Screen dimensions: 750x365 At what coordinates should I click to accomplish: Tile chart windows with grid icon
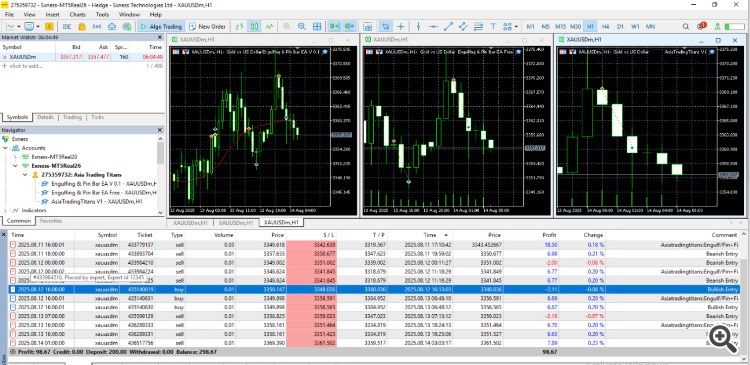click(x=317, y=26)
